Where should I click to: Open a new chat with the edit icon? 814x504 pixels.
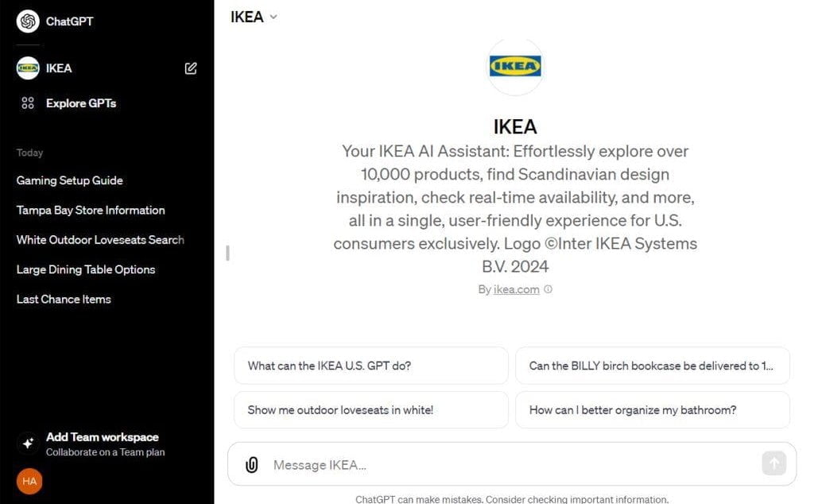(x=190, y=68)
